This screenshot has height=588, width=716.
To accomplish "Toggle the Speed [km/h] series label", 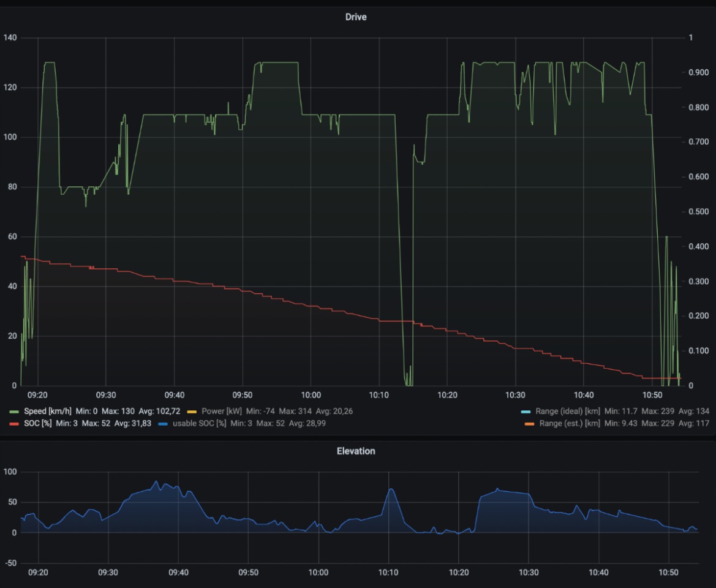I will 48,411.
